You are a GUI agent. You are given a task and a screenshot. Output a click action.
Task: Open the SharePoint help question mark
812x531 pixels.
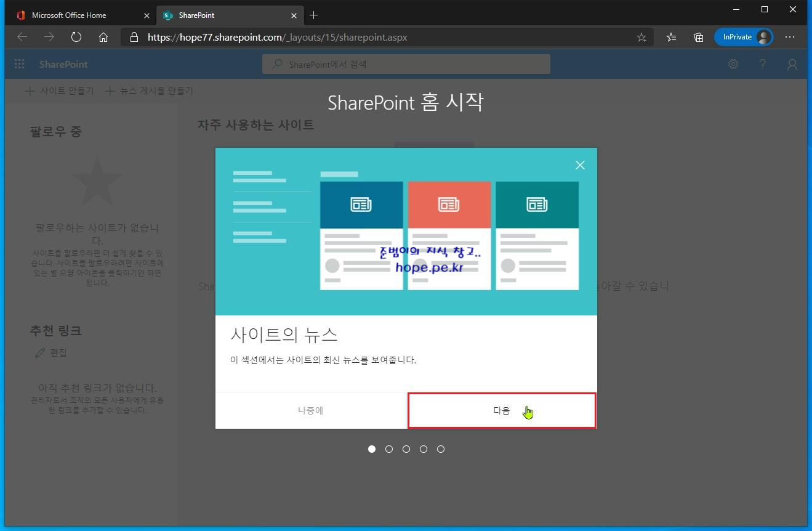[x=763, y=64]
